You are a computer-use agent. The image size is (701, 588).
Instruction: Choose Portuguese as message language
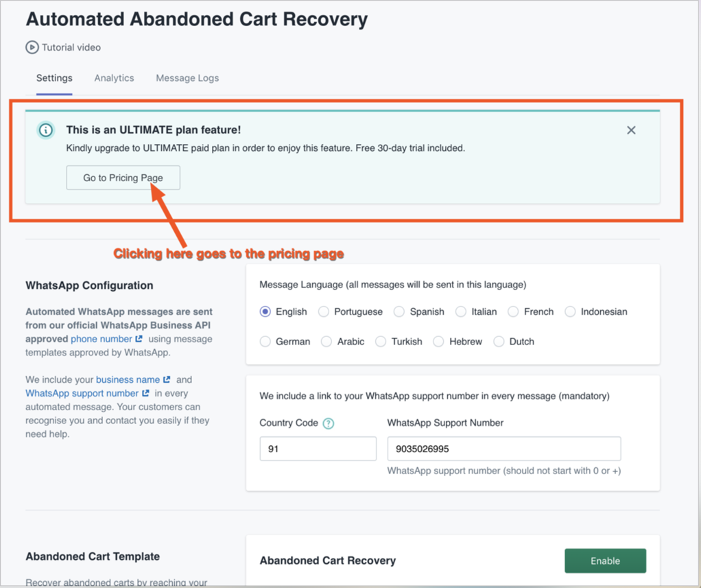tap(324, 311)
